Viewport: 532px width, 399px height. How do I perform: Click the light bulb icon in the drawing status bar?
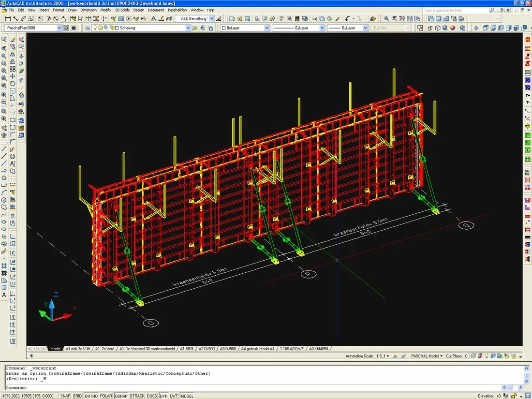(486, 356)
